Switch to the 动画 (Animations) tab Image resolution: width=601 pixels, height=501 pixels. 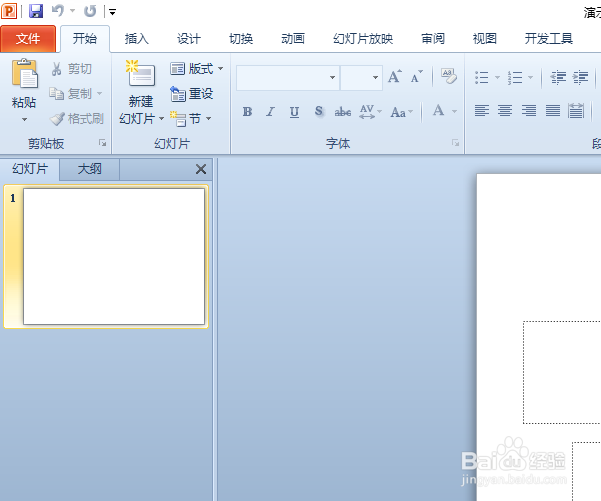tap(293, 39)
